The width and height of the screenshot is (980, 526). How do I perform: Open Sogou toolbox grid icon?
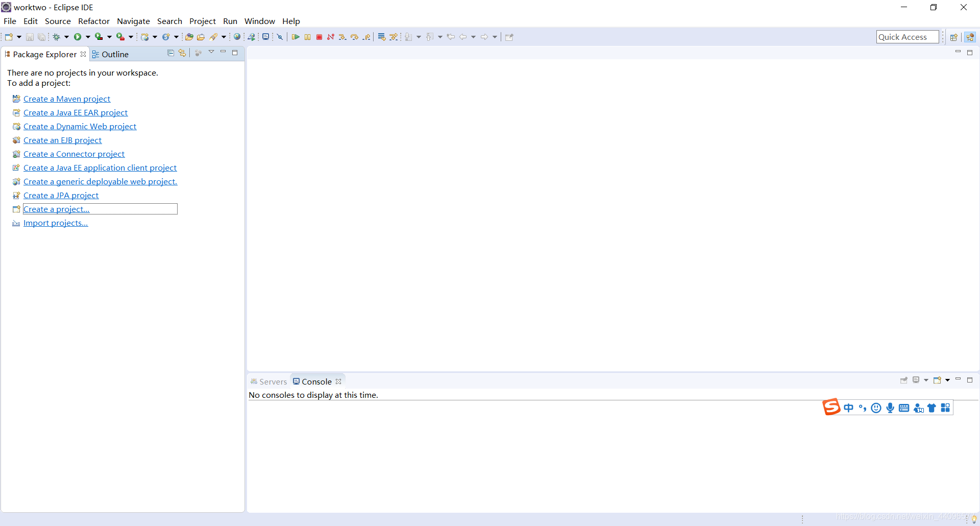[x=945, y=408]
